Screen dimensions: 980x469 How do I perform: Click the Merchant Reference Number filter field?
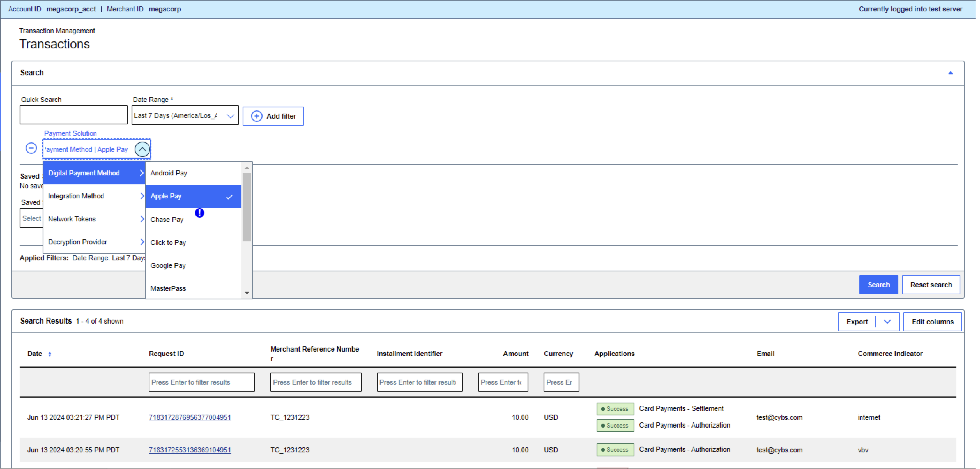point(315,382)
